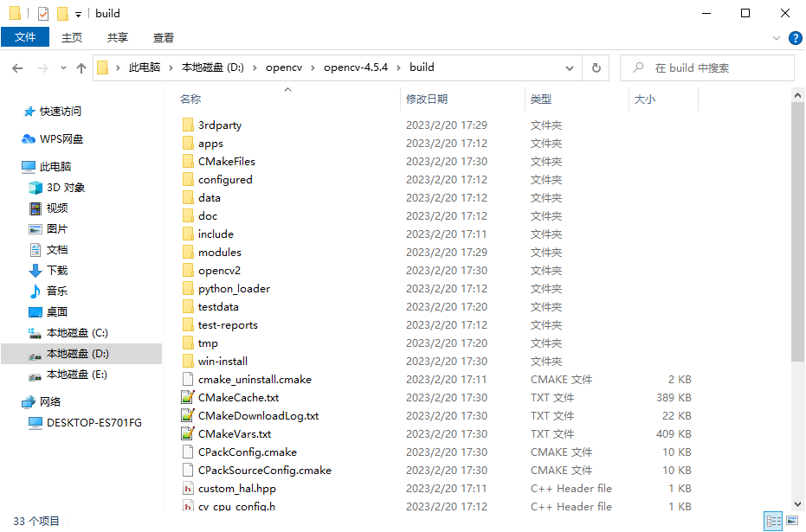
Task: Expand breadcrumb chevron after 本地磁盘 (D:)
Action: coord(255,67)
